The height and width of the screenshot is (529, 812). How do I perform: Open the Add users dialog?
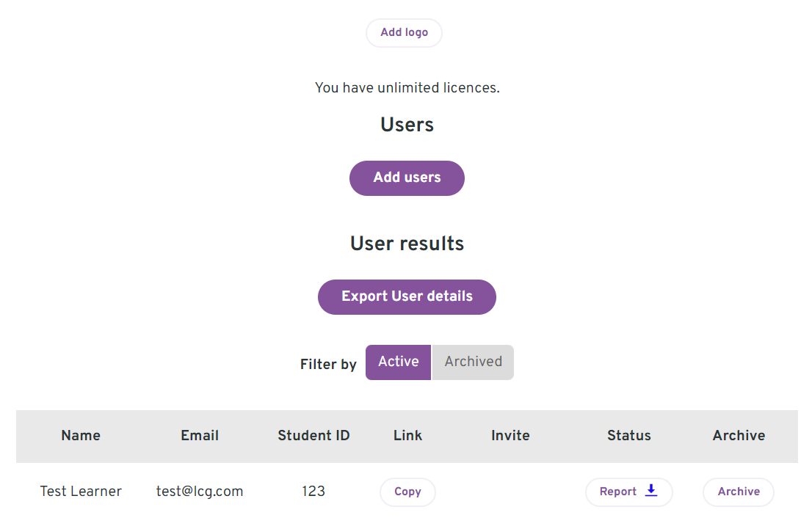(407, 178)
